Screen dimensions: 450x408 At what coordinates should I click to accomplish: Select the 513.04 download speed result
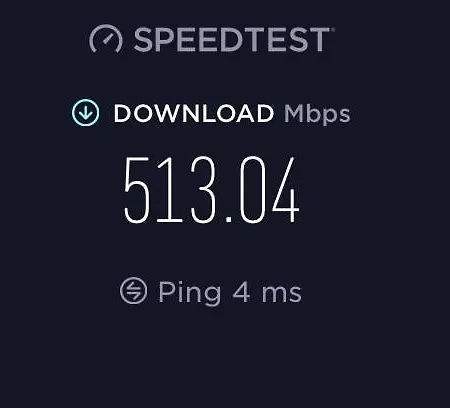click(212, 190)
